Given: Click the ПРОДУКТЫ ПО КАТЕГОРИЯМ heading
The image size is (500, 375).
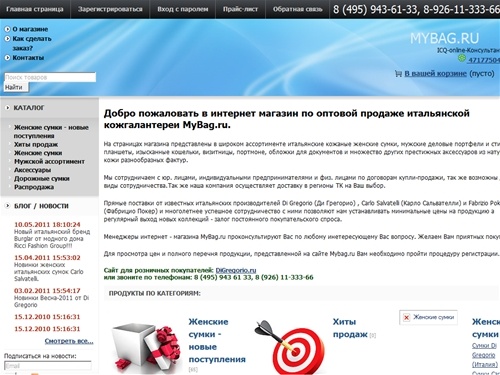Looking at the screenshot, I should 155,293.
